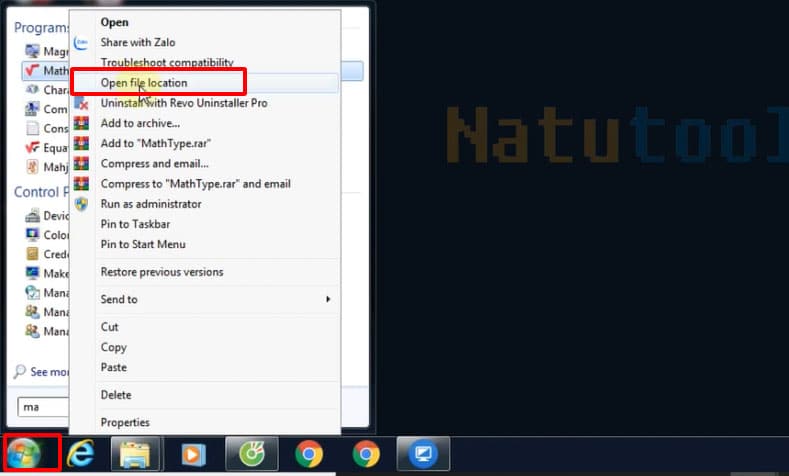This screenshot has height=476, width=789.
Task: Select Compress and email... entry
Action: pos(154,163)
